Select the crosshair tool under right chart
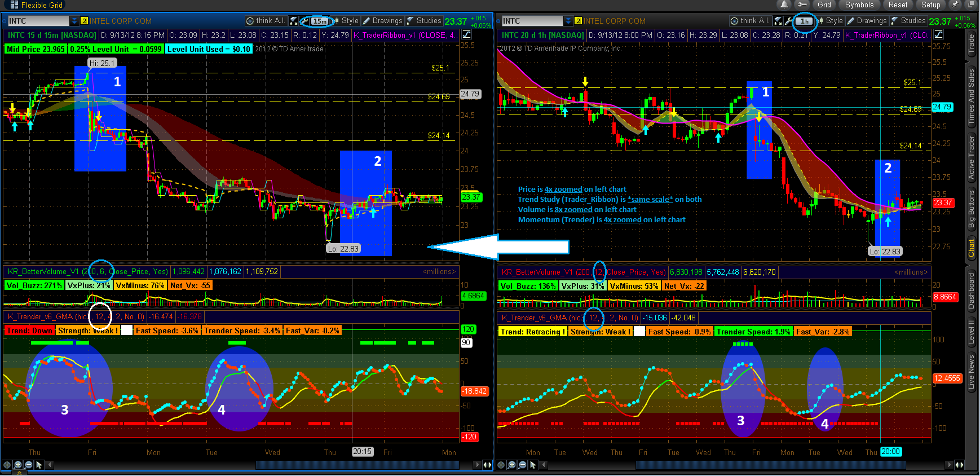 point(501,465)
